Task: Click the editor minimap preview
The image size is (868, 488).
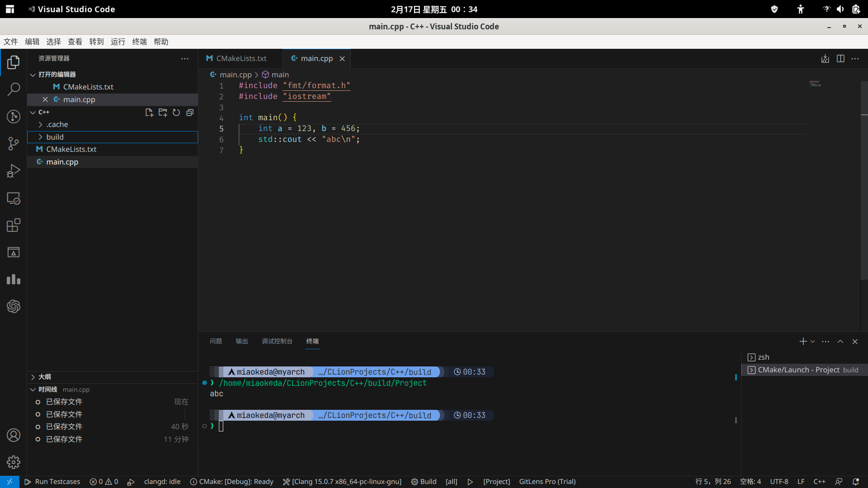Action: pos(815,84)
